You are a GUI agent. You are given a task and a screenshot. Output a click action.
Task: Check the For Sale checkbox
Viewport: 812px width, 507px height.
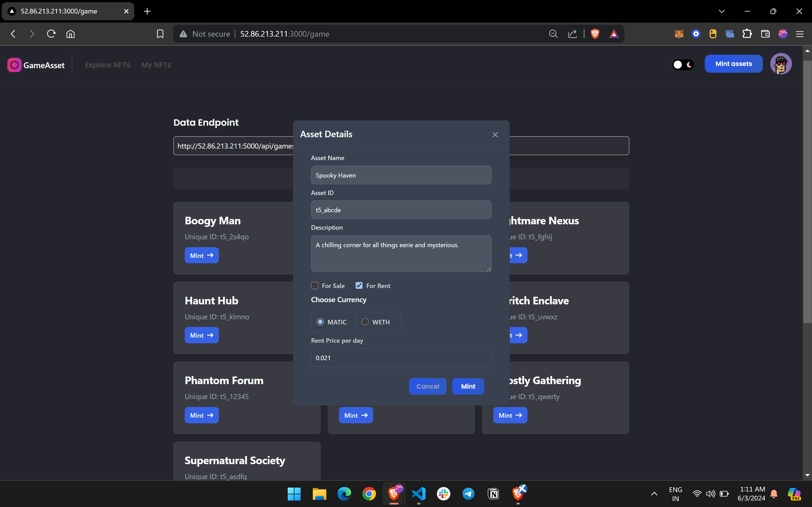pos(315,285)
